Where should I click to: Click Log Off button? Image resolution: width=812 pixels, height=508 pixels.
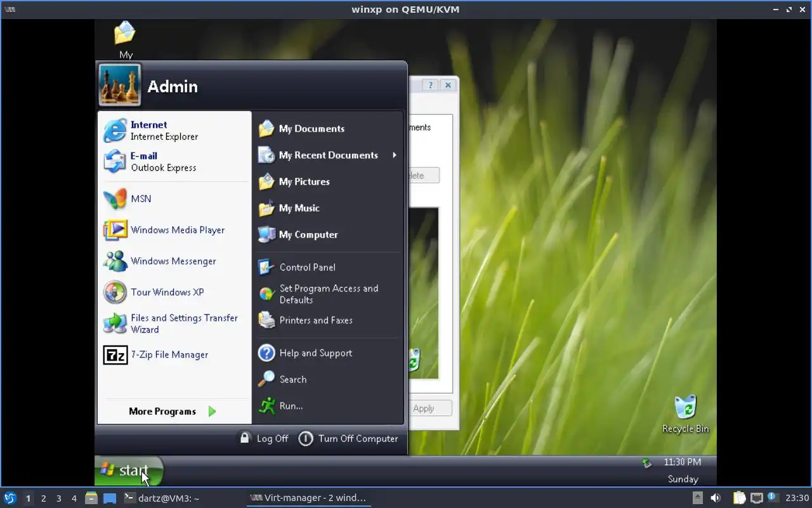coord(263,438)
